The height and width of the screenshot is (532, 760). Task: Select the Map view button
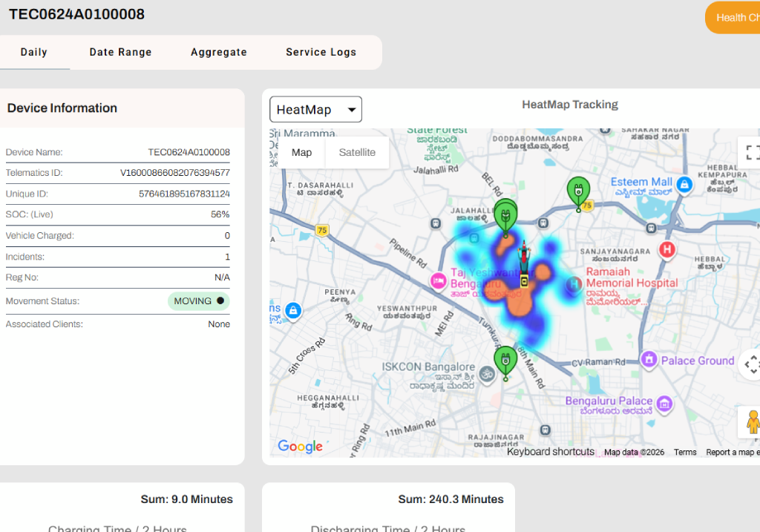[301, 152]
